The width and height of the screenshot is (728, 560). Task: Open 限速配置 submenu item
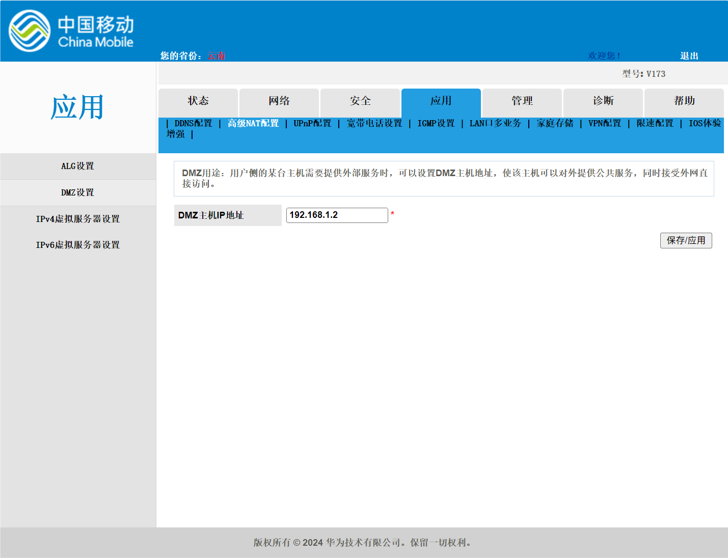click(655, 123)
